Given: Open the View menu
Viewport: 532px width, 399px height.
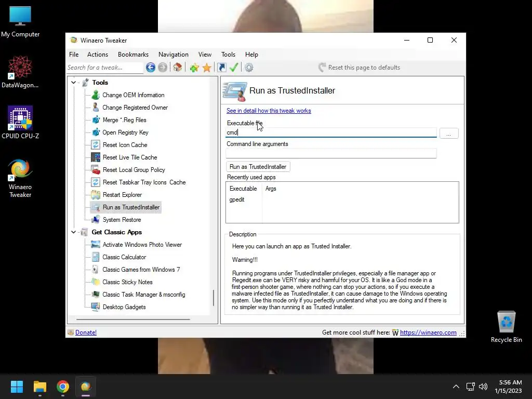Looking at the screenshot, I should pos(205,55).
